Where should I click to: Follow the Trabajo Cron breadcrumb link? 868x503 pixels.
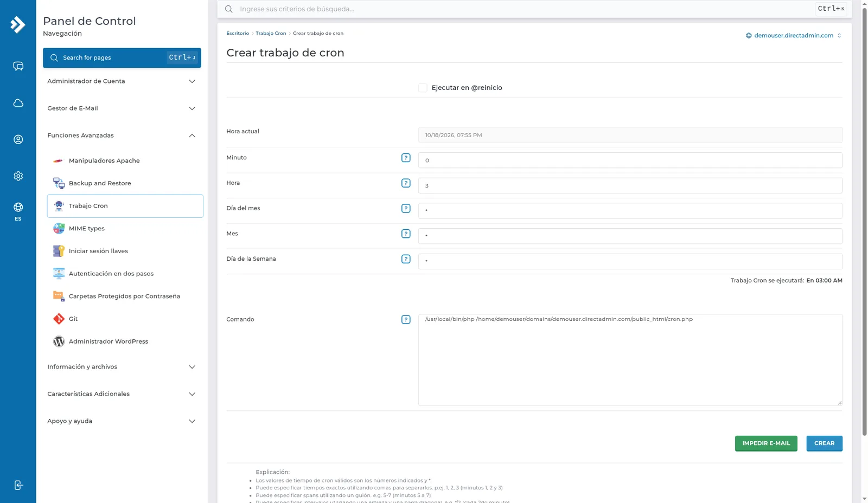(x=271, y=34)
